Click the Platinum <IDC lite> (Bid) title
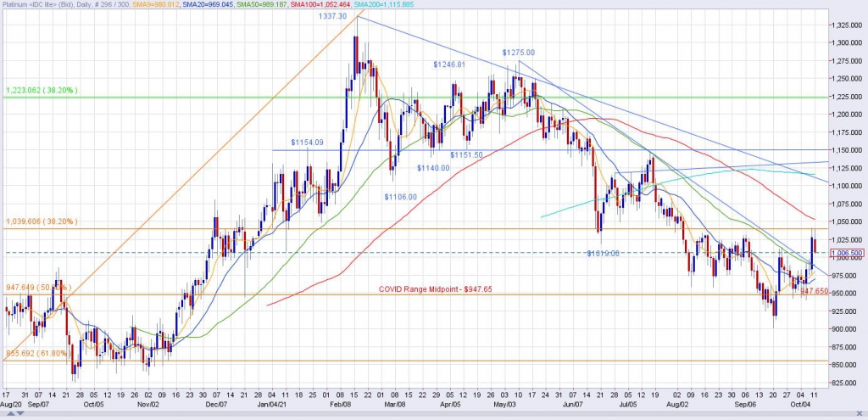Viewport: 868px width, 420px height. tap(37, 4)
